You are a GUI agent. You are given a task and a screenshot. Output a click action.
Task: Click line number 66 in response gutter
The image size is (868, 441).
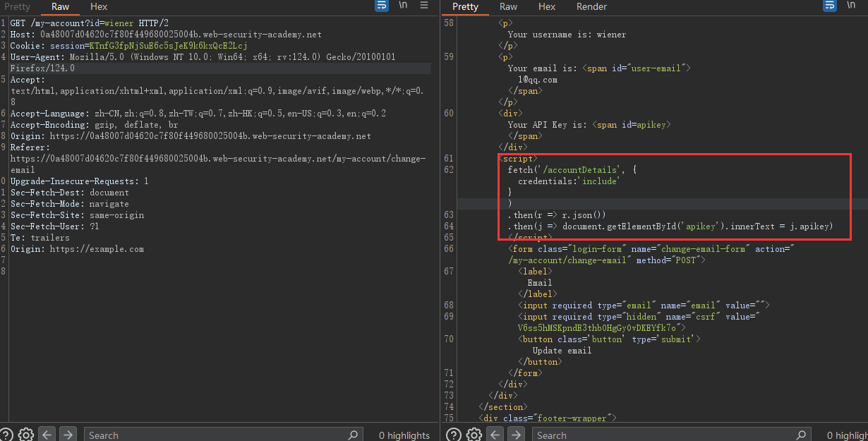click(449, 249)
